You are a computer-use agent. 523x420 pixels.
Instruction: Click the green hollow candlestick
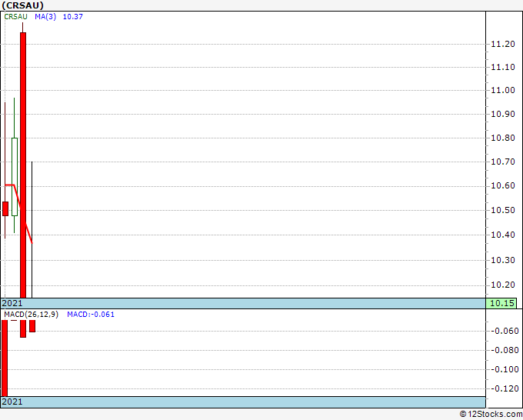coord(15,177)
